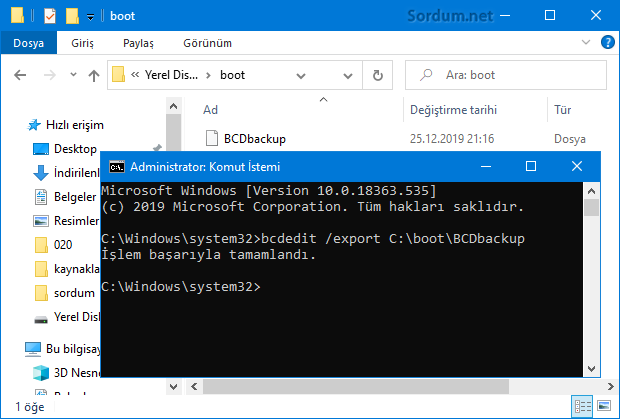Click file list horizontal scroll right arrow
Image resolution: width=620 pixels, height=419 pixels.
[611, 387]
